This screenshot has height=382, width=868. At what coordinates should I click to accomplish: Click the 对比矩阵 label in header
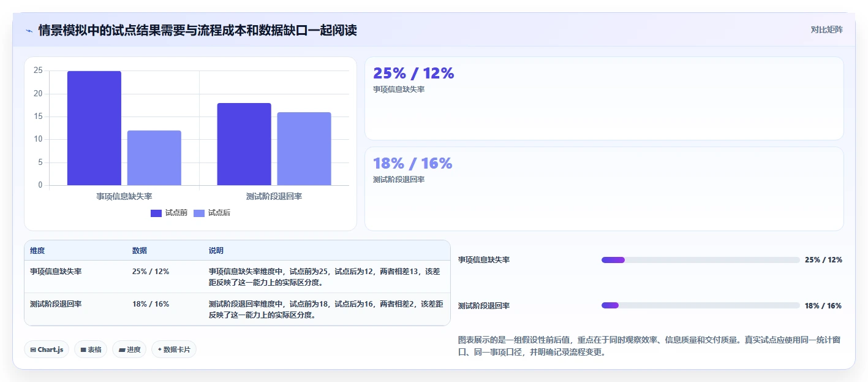tap(826, 29)
